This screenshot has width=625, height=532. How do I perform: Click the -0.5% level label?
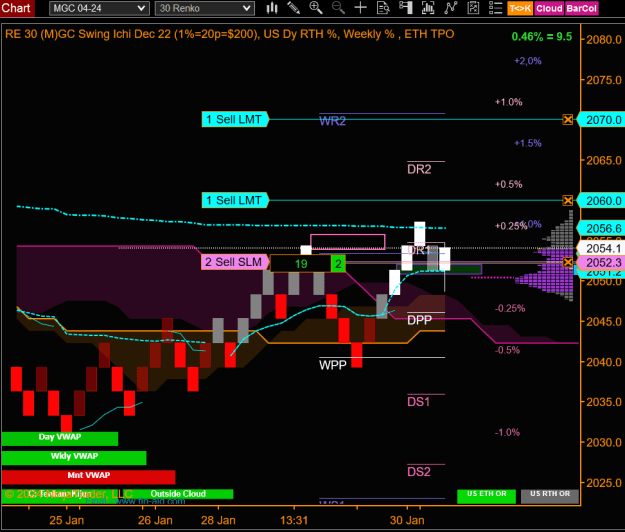click(x=507, y=350)
